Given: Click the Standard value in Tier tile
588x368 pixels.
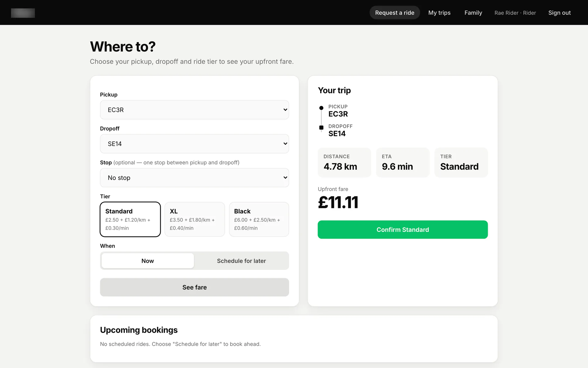Looking at the screenshot, I should (x=459, y=167).
